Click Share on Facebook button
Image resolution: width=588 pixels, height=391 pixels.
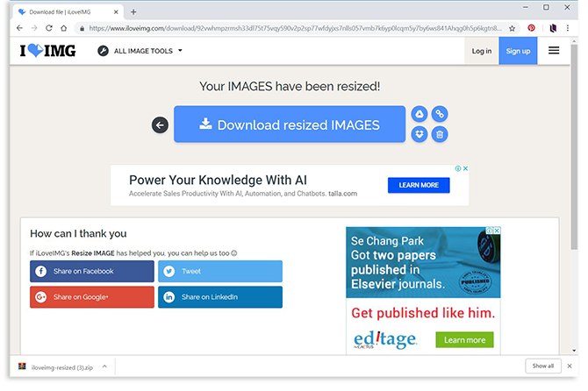(92, 272)
